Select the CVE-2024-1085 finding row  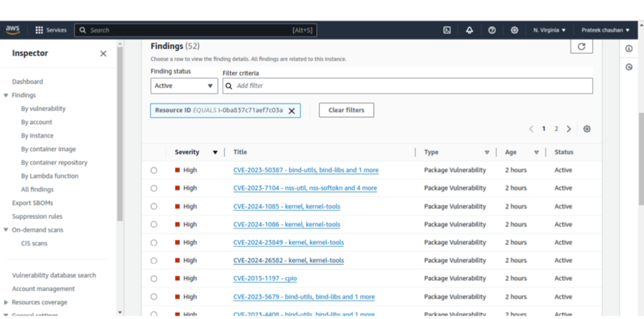coord(154,206)
